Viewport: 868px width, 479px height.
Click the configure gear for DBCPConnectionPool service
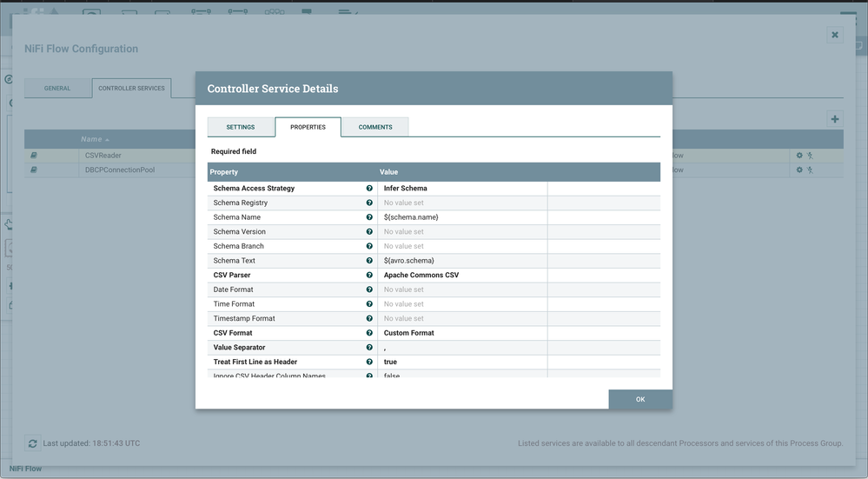point(799,170)
